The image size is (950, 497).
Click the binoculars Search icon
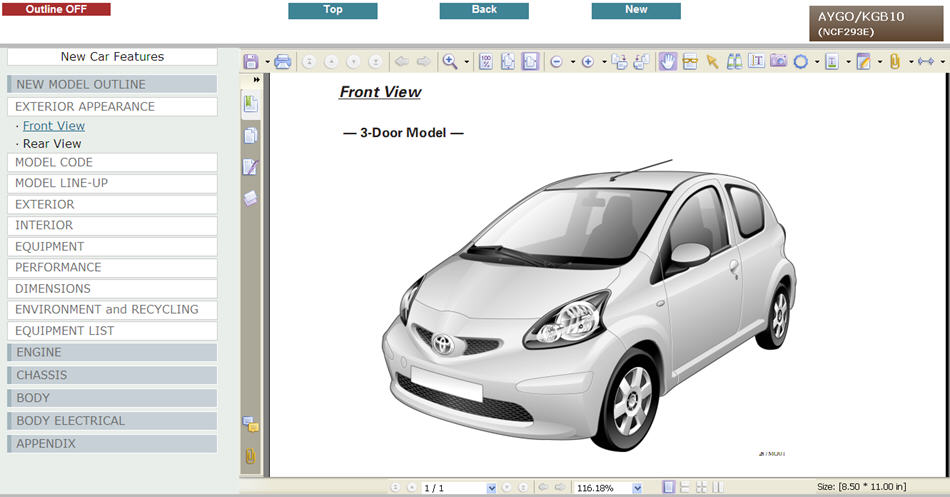coord(734,62)
